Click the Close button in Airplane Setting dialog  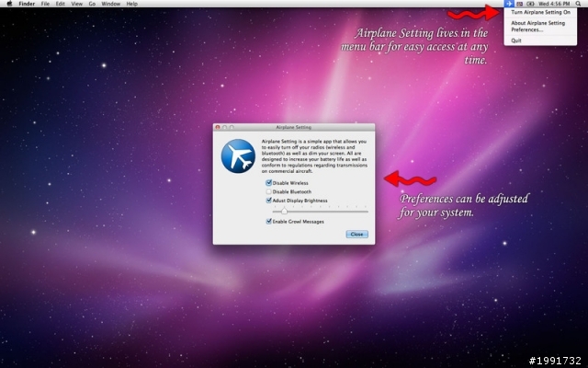click(x=356, y=235)
